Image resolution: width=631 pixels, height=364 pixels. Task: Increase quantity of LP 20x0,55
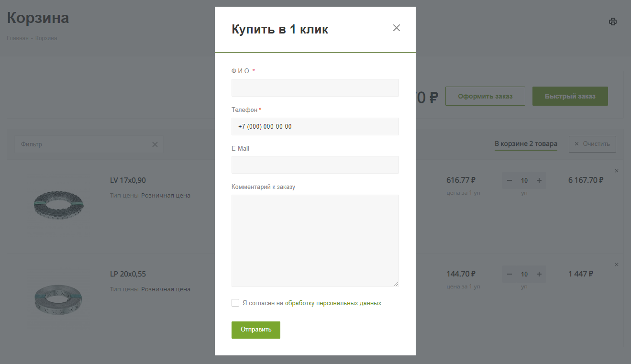pyautogui.click(x=539, y=274)
